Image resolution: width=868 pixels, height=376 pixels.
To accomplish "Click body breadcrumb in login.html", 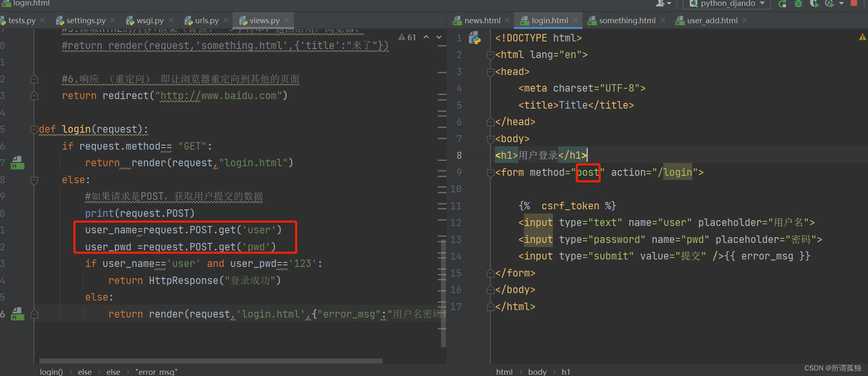I will [x=537, y=372].
